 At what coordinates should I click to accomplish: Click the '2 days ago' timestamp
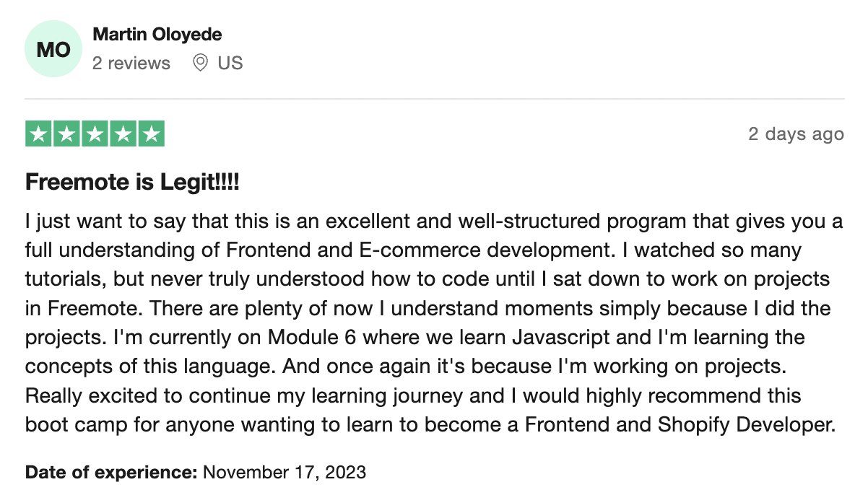point(796,134)
